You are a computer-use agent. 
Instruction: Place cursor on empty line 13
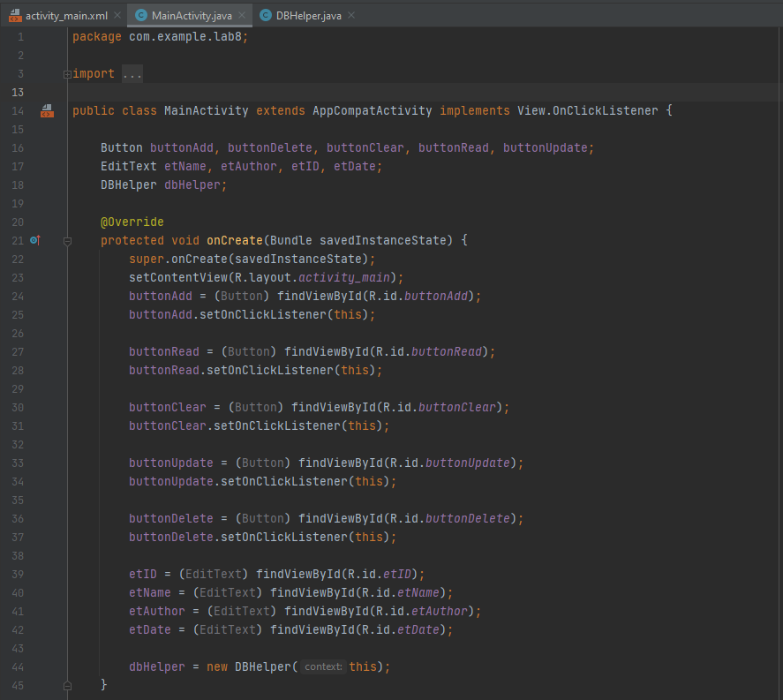425,93
